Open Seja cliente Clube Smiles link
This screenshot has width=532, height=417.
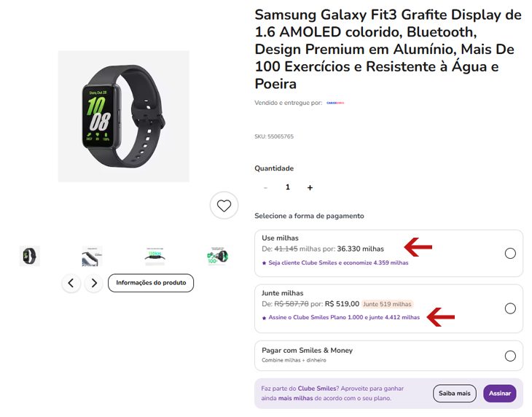(338, 262)
